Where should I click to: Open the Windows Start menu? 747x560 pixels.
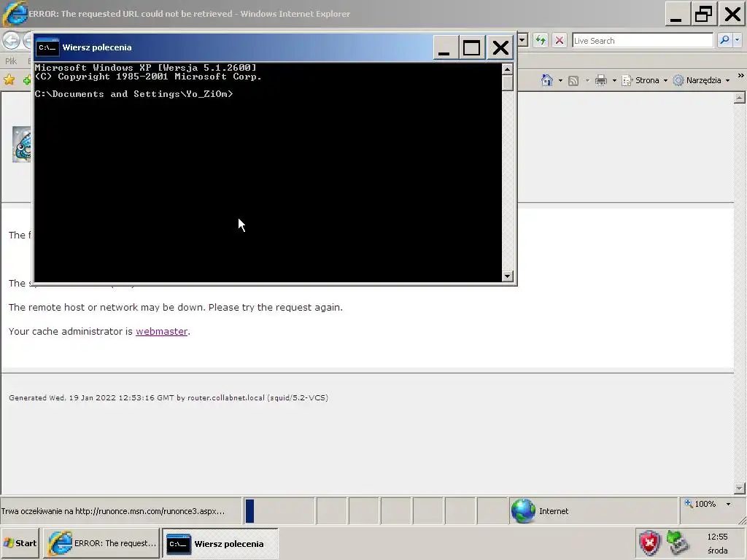click(x=20, y=543)
